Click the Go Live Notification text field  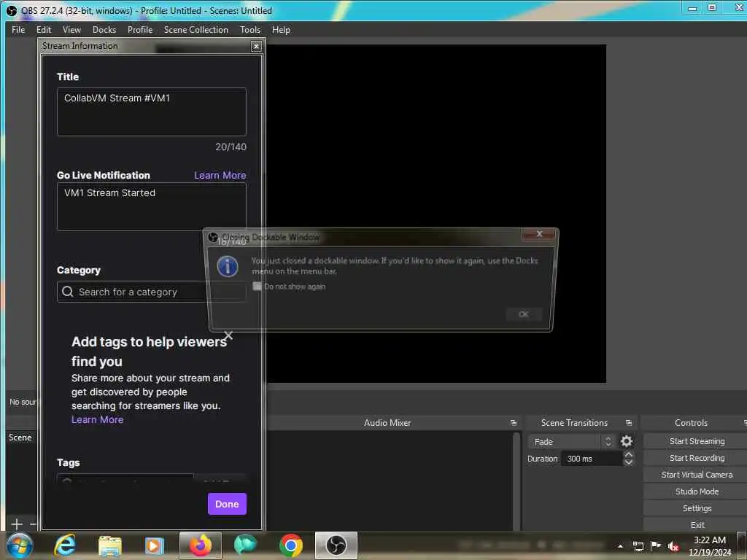click(152, 206)
